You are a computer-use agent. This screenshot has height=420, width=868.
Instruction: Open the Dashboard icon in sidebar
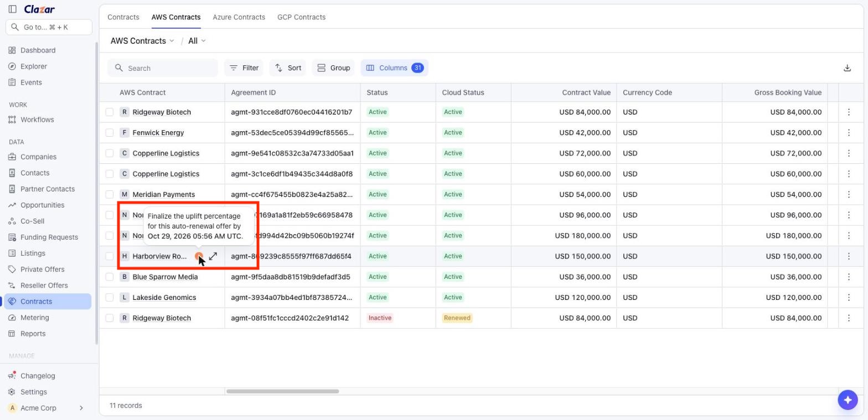tap(12, 50)
